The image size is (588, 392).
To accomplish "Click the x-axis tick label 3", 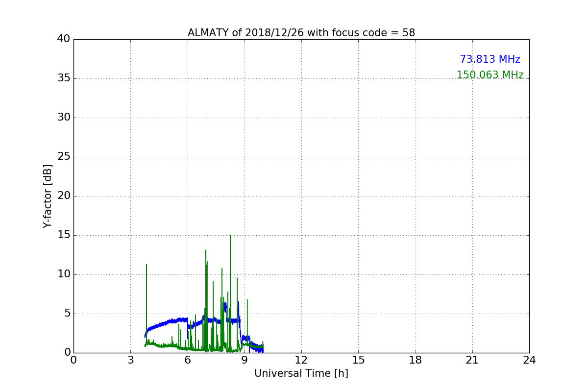I will click(130, 360).
